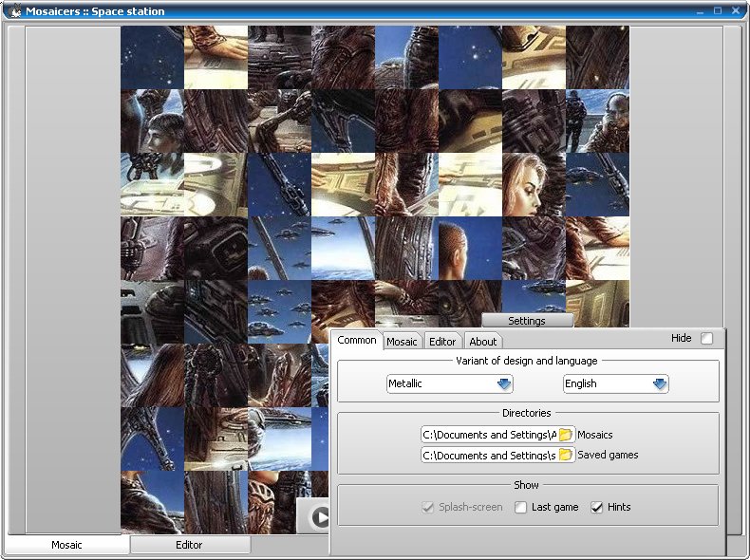
Task: Minimize the Mosaicers window
Action: point(701,11)
